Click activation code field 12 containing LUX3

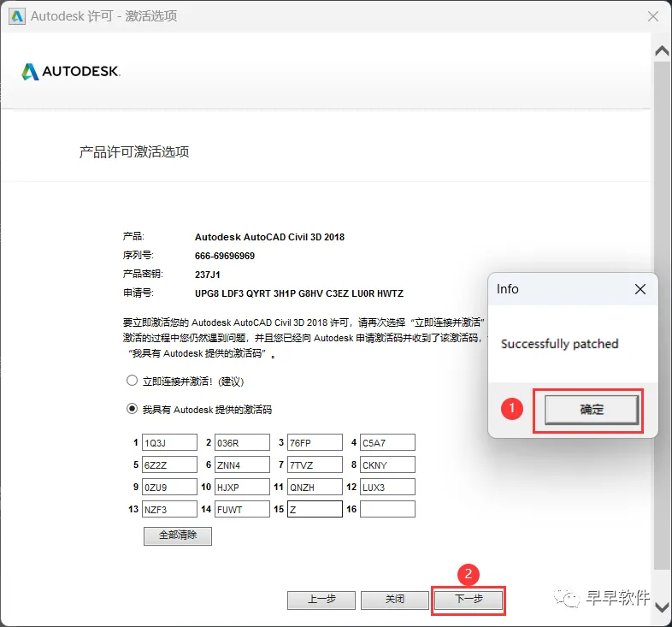(x=387, y=488)
